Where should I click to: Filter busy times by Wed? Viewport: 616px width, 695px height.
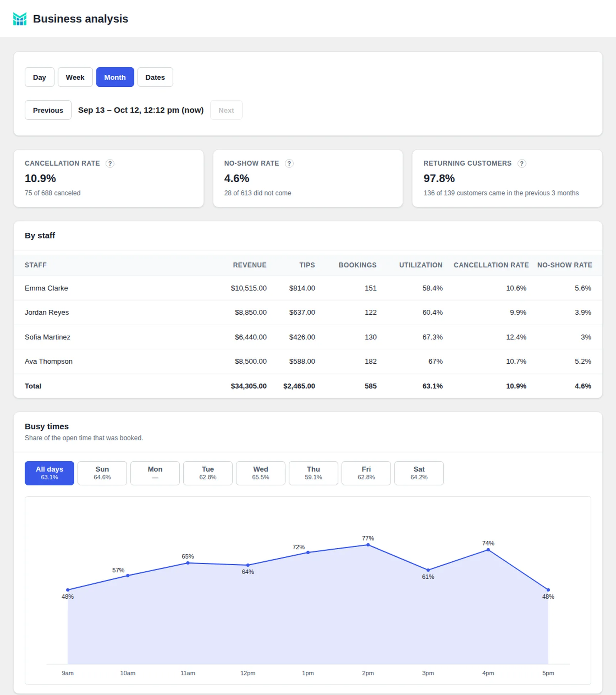[x=261, y=473]
